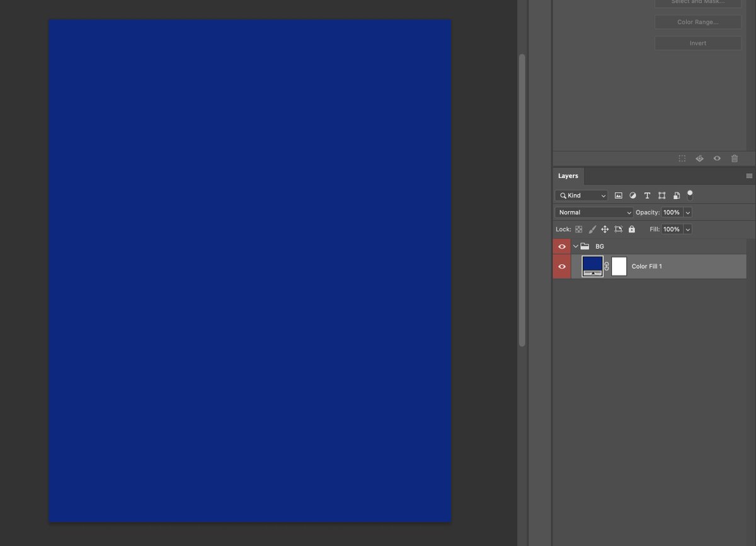Toggle the layer filtering switch
Viewport: 756px width, 546px height.
(x=690, y=195)
